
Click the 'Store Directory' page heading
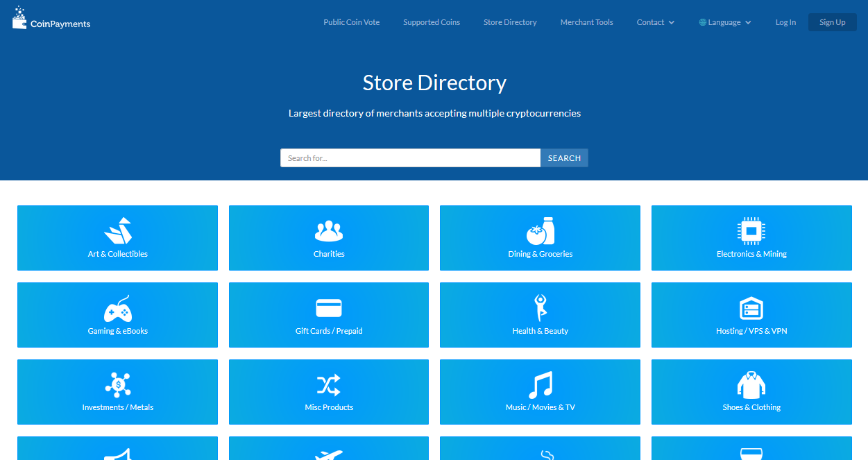pyautogui.click(x=434, y=83)
